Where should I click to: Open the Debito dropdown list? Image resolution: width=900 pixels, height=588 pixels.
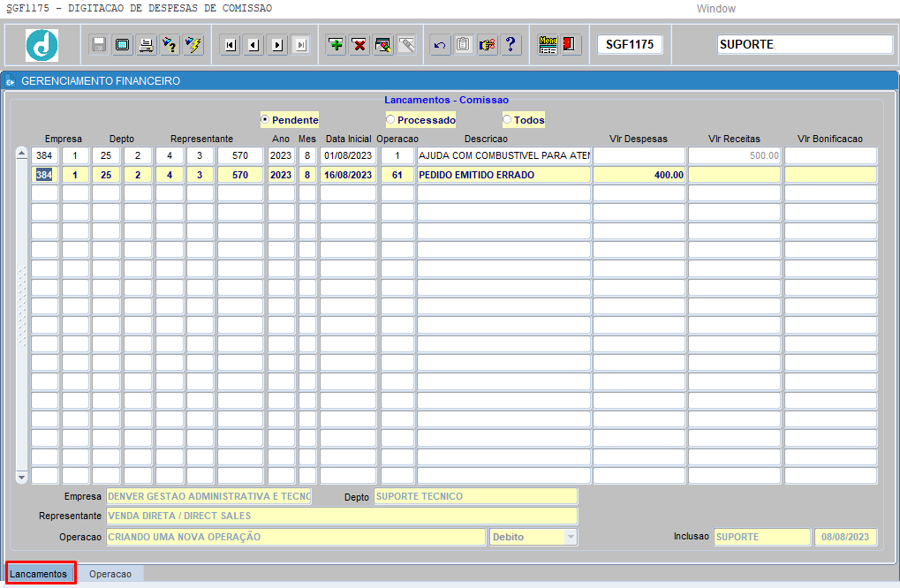click(571, 537)
